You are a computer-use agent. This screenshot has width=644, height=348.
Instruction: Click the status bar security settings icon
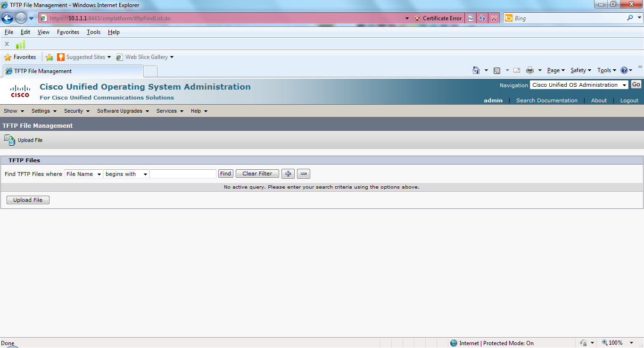(584, 343)
